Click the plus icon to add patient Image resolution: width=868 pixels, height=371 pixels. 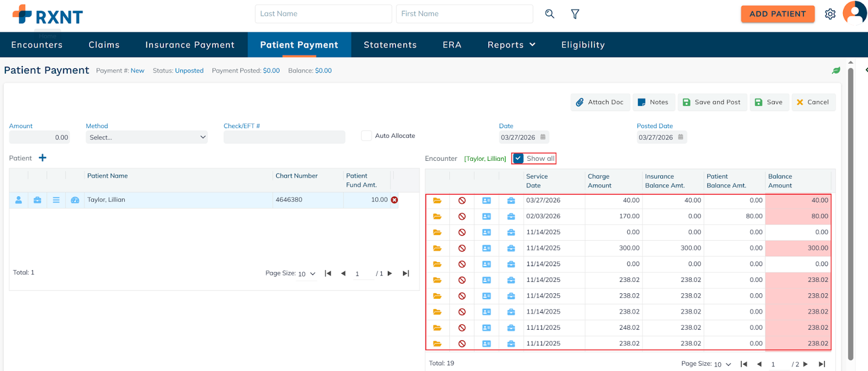tap(43, 158)
